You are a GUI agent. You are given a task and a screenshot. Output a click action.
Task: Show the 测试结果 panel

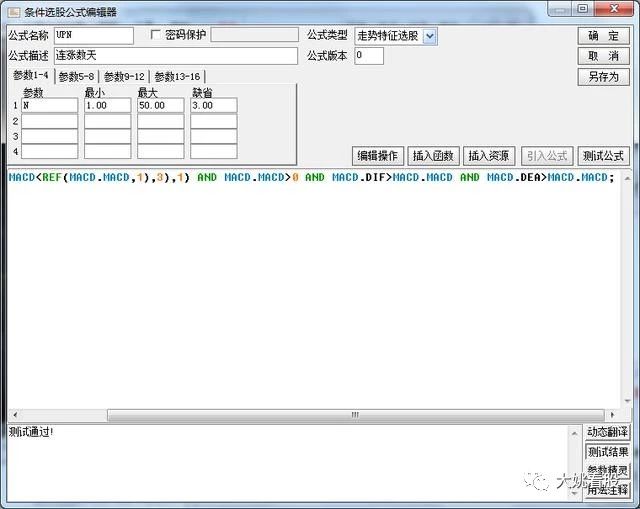coord(607,452)
